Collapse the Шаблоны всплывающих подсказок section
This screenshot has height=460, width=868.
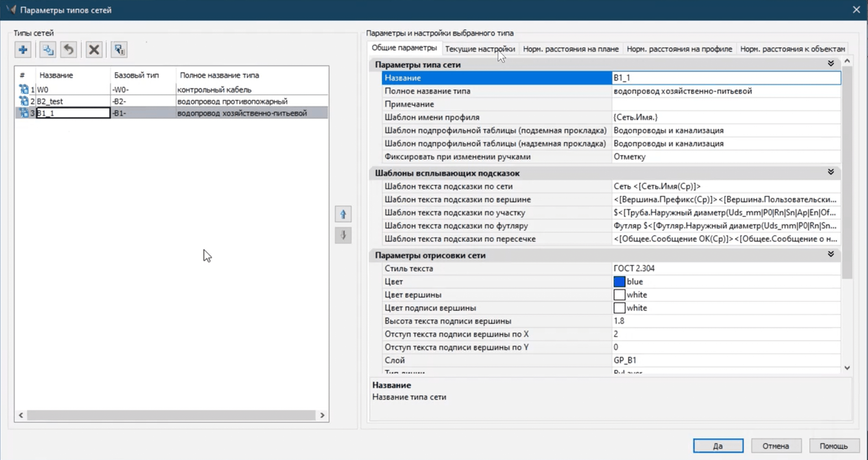[831, 172]
